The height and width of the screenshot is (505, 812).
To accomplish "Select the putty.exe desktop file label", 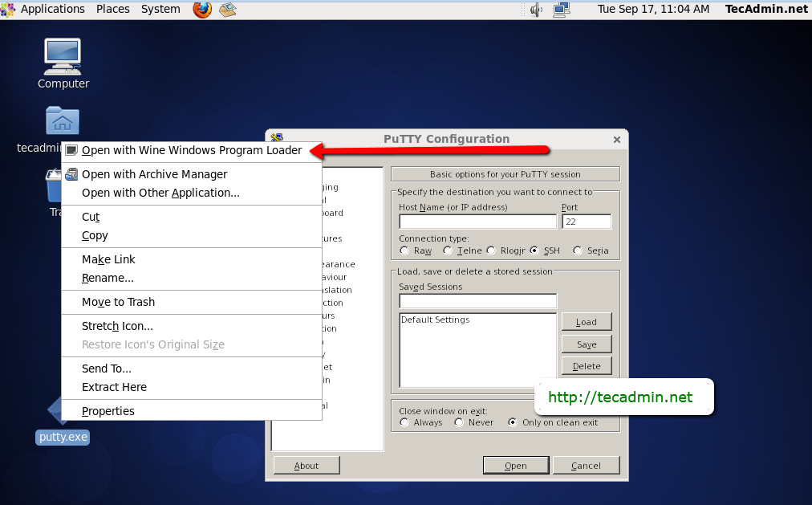I will 63,437.
